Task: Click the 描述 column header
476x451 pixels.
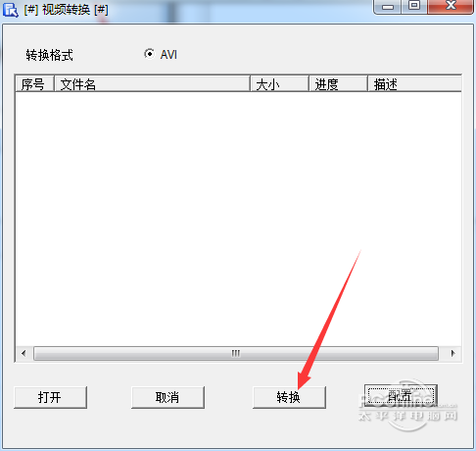Action: tap(414, 84)
